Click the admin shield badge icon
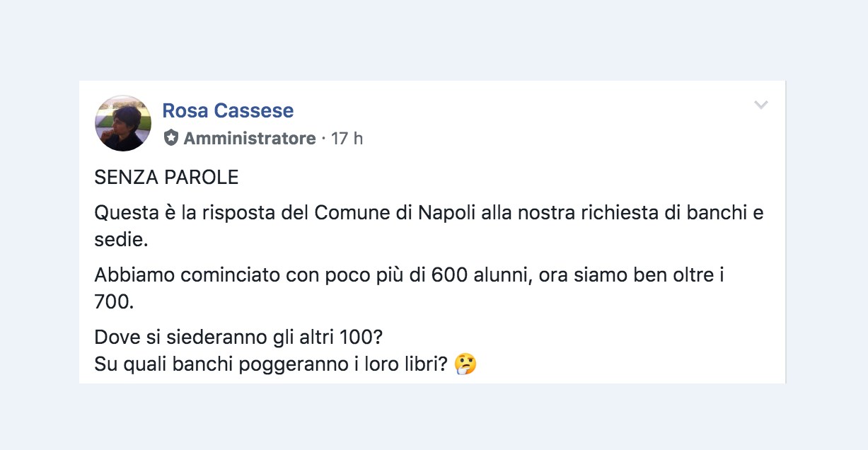 (170, 138)
